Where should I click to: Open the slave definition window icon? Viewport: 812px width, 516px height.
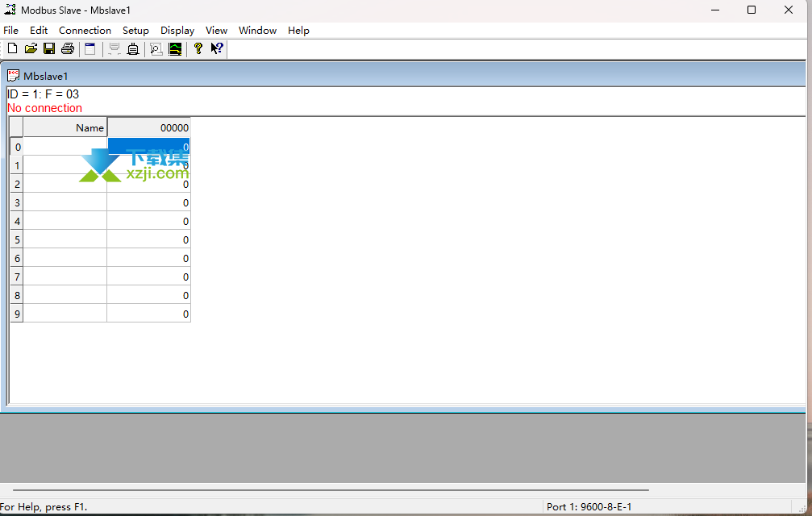(x=90, y=48)
